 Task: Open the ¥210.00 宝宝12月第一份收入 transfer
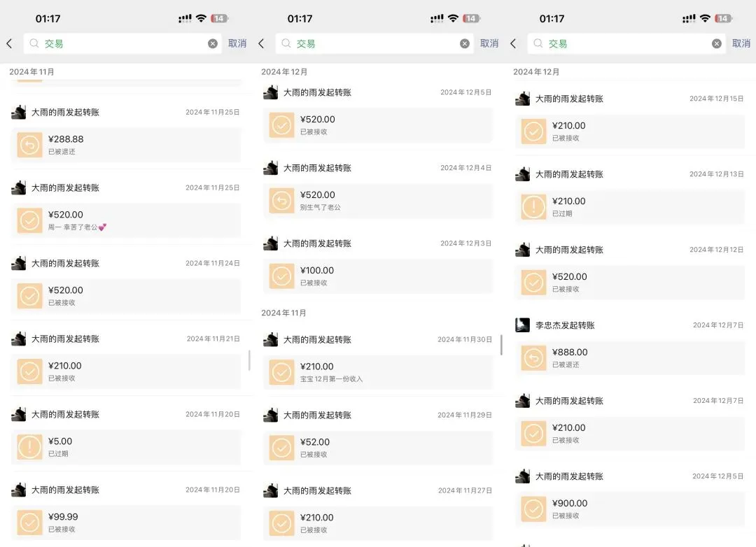(x=378, y=372)
